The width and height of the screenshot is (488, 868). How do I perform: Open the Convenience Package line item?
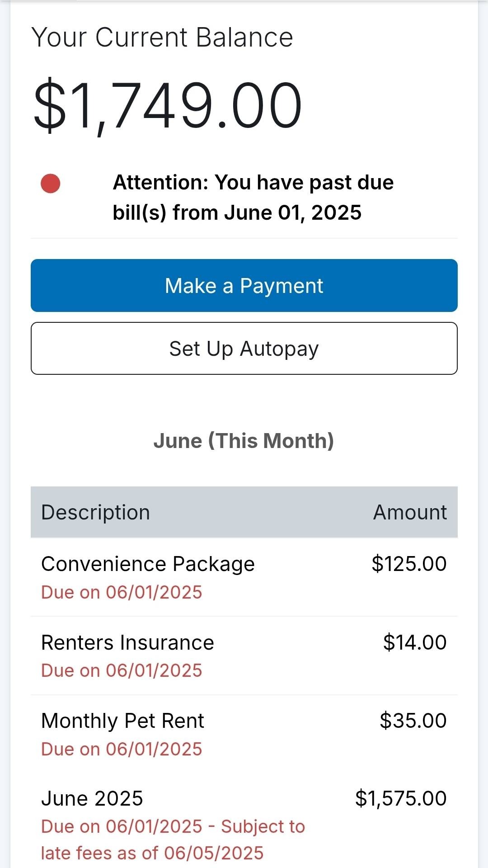pos(244,577)
